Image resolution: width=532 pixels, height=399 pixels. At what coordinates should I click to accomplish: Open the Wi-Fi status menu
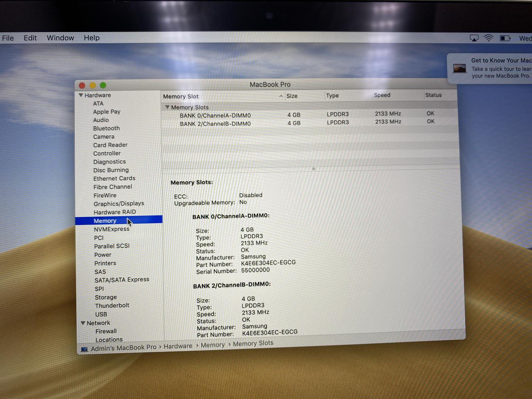coord(489,38)
